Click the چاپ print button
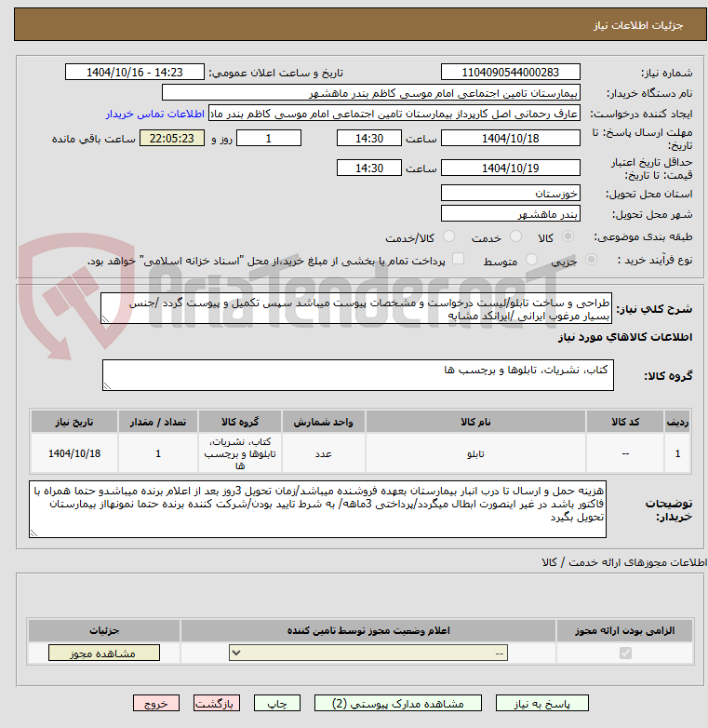Screen dimensions: 708x728 (277, 704)
